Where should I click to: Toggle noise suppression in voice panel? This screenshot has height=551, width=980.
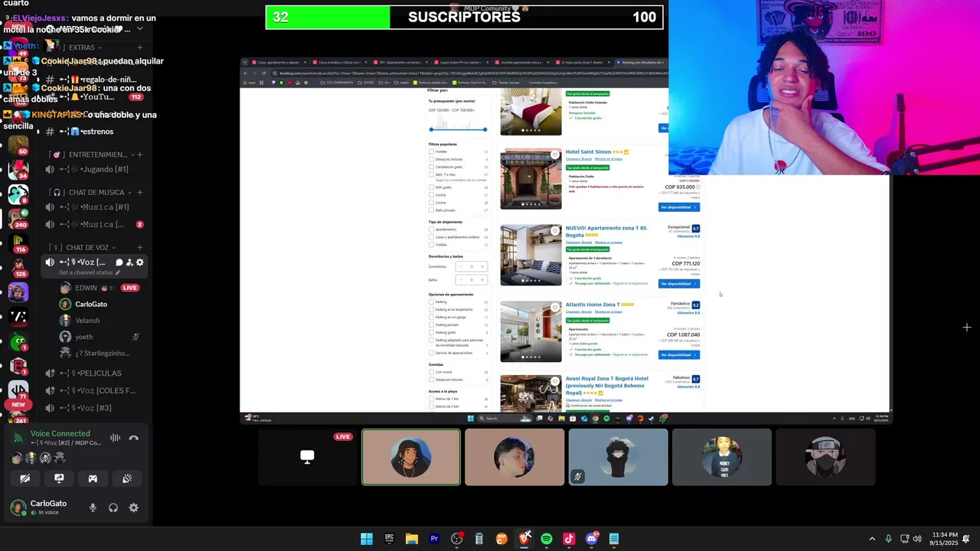click(x=115, y=438)
